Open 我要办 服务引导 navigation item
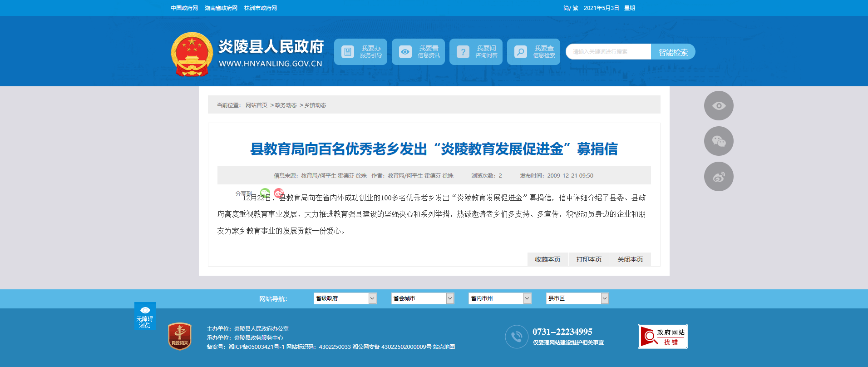Screen dimensions: 868x367 point(360,52)
